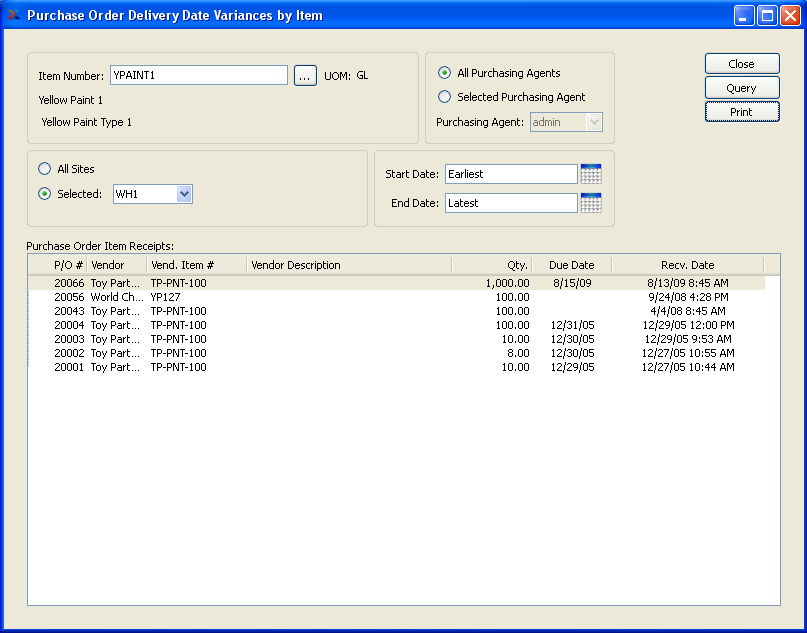The height and width of the screenshot is (633, 807).
Task: Click the Close button
Action: tap(741, 64)
